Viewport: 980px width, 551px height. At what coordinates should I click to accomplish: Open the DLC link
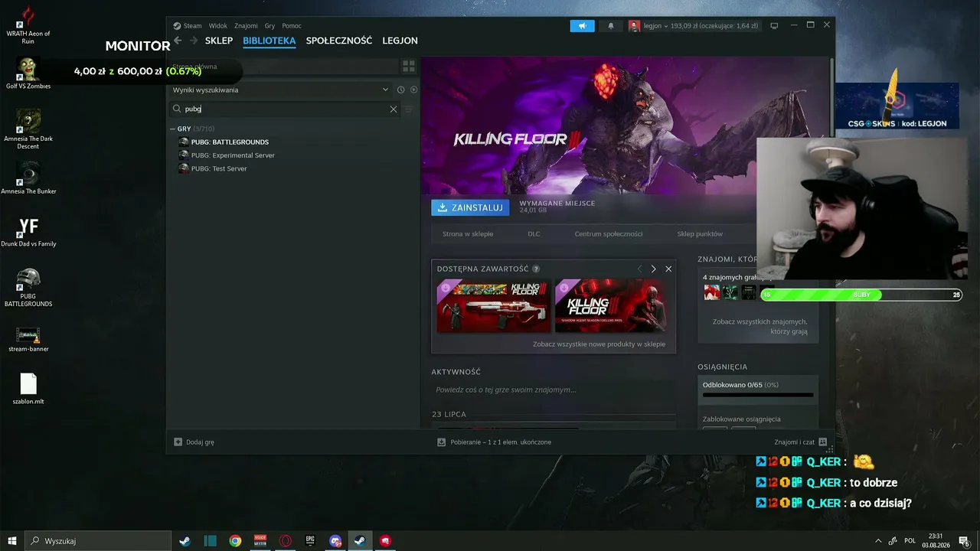click(x=534, y=234)
